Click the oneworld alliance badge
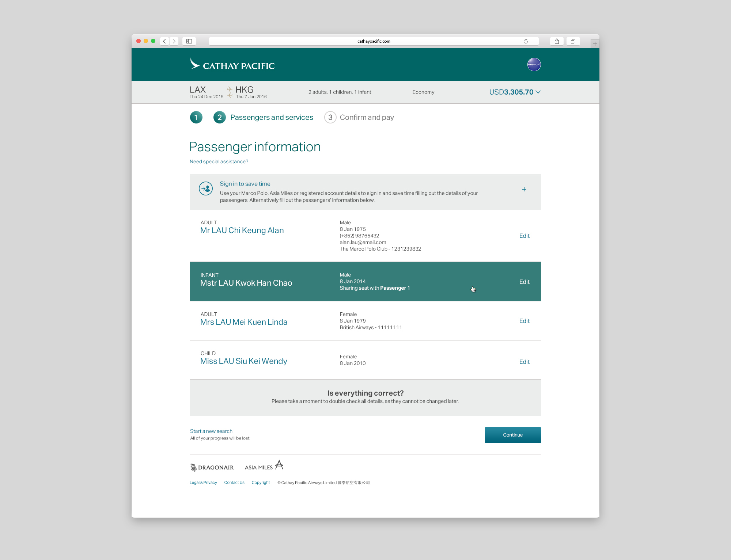 534,65
